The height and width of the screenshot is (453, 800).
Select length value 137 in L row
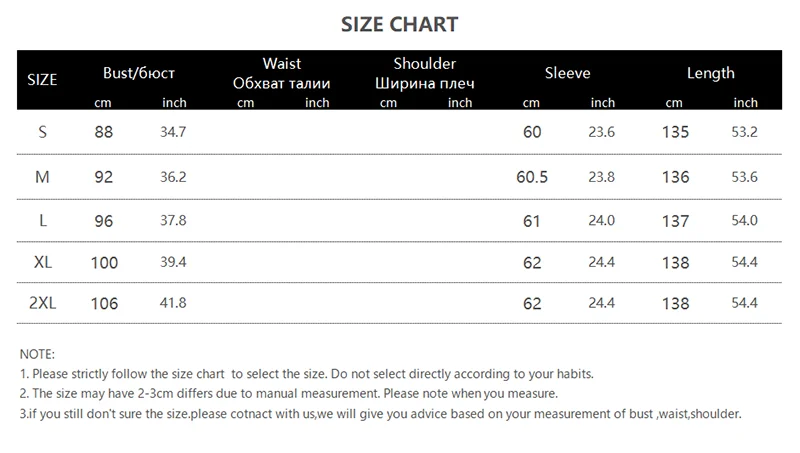[675, 221]
